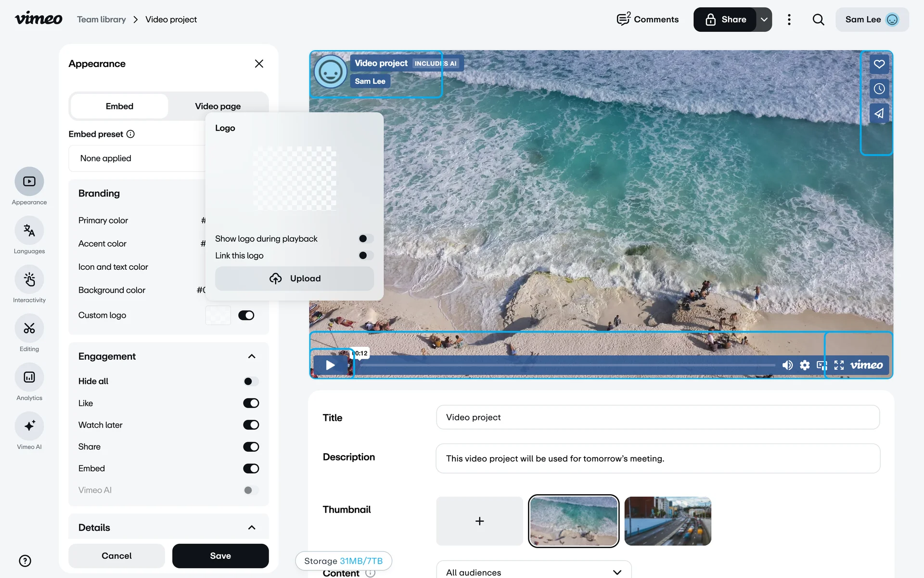The height and width of the screenshot is (578, 924).
Task: Open the Interactivity sidebar tool
Action: (x=29, y=280)
